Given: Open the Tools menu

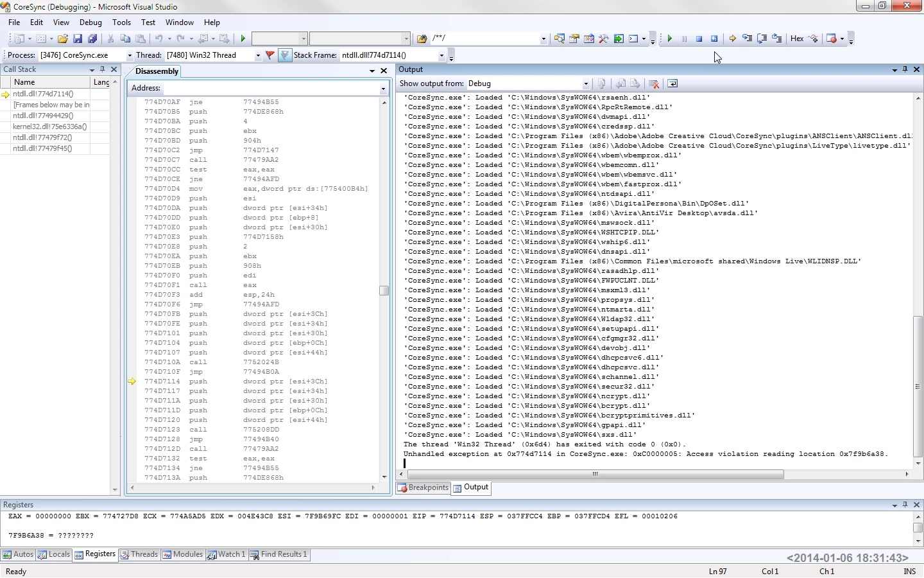Looking at the screenshot, I should (x=121, y=22).
